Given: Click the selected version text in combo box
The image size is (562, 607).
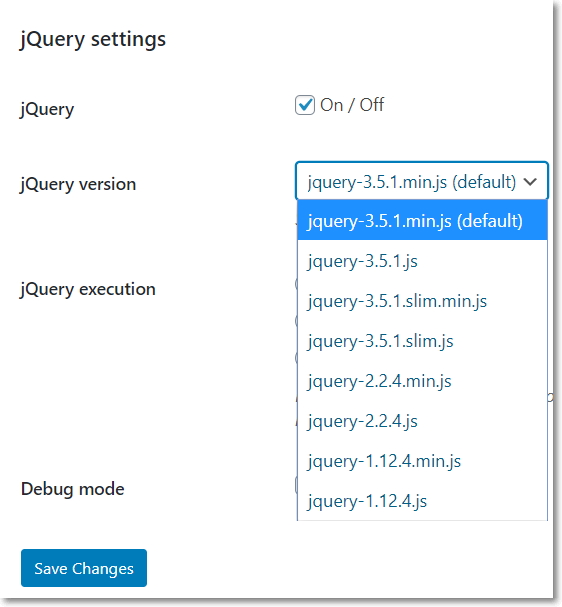Looking at the screenshot, I should (412, 182).
